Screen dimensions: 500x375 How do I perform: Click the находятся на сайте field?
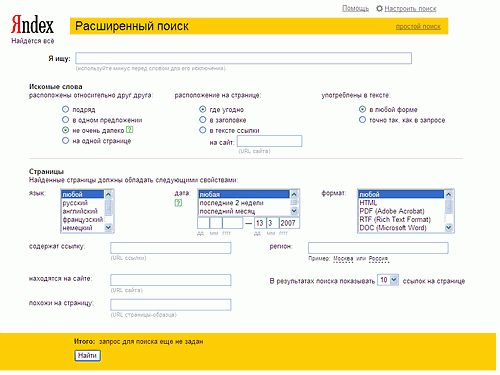tap(171, 280)
